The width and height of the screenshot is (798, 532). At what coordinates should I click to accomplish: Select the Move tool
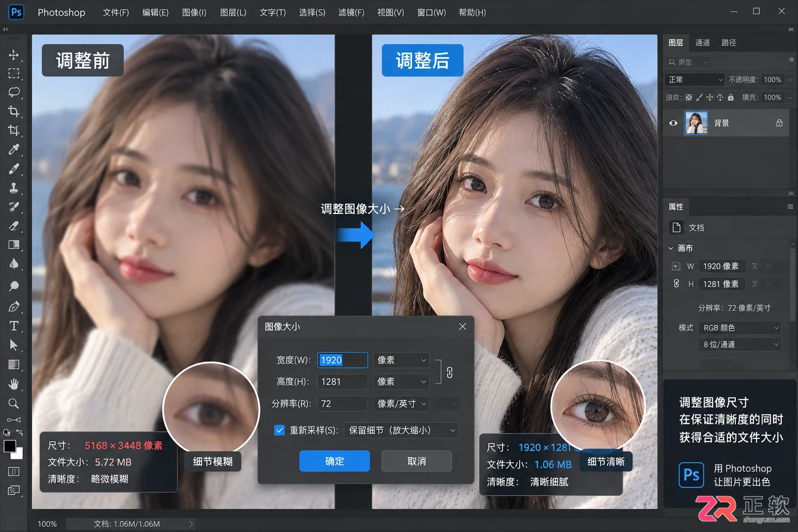(14, 55)
